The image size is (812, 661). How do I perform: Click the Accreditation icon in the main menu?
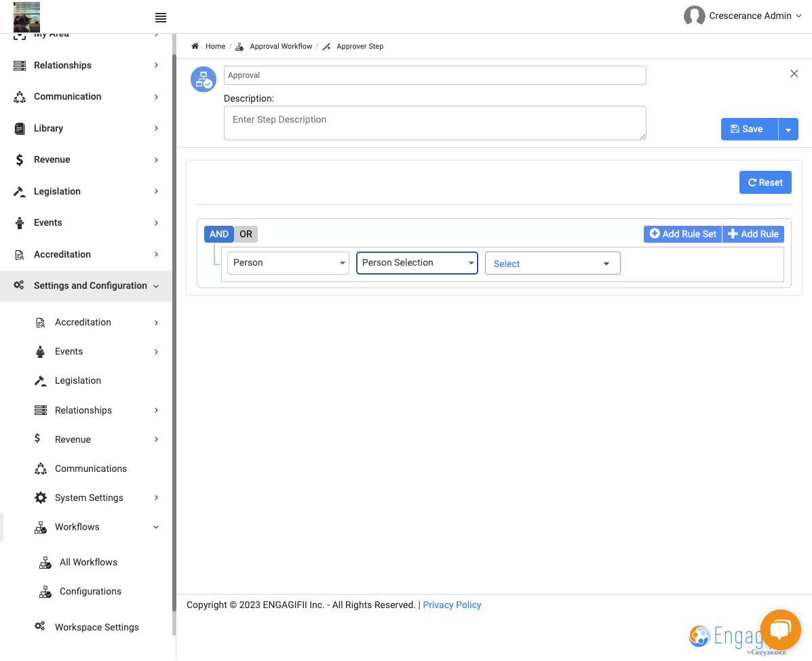(x=20, y=255)
